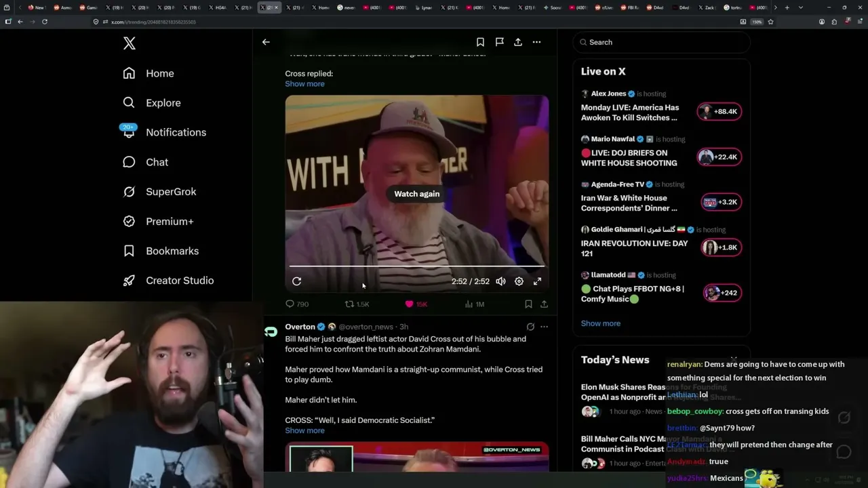
Task: Show more Live on X broadcasts
Action: 600,323
